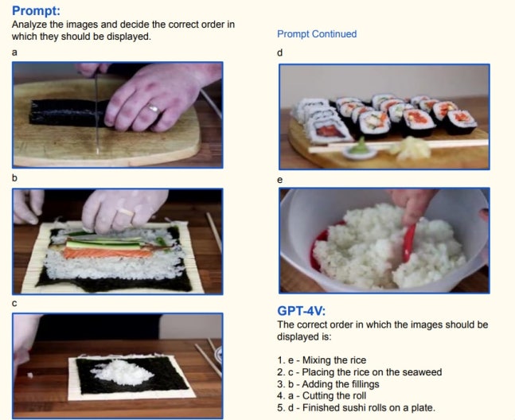515x420 pixels.
Task: Click the line "1. e - Mixing the rice"
Action: coord(322,360)
